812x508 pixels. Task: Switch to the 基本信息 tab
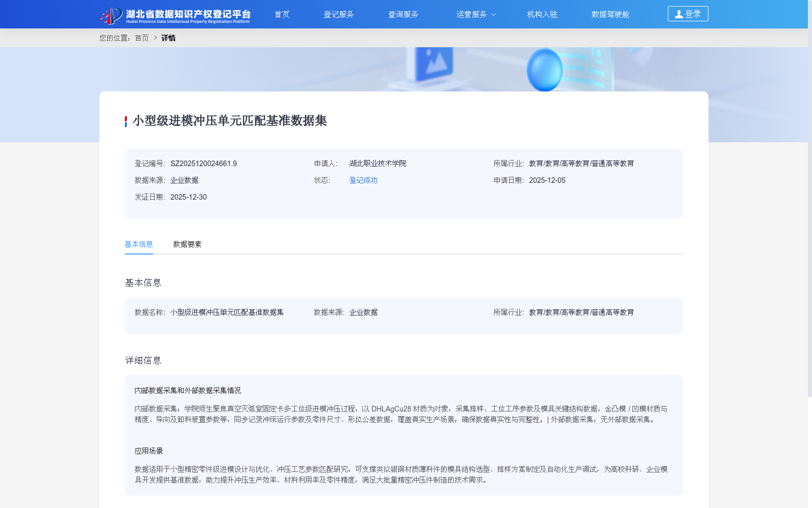pos(139,244)
